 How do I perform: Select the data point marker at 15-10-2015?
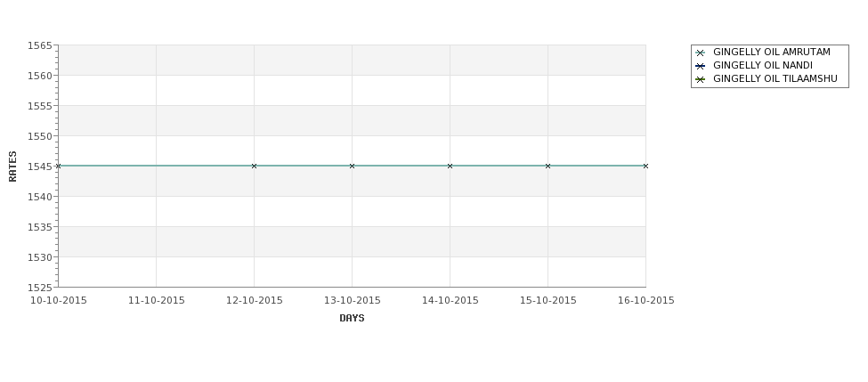pyautogui.click(x=548, y=167)
